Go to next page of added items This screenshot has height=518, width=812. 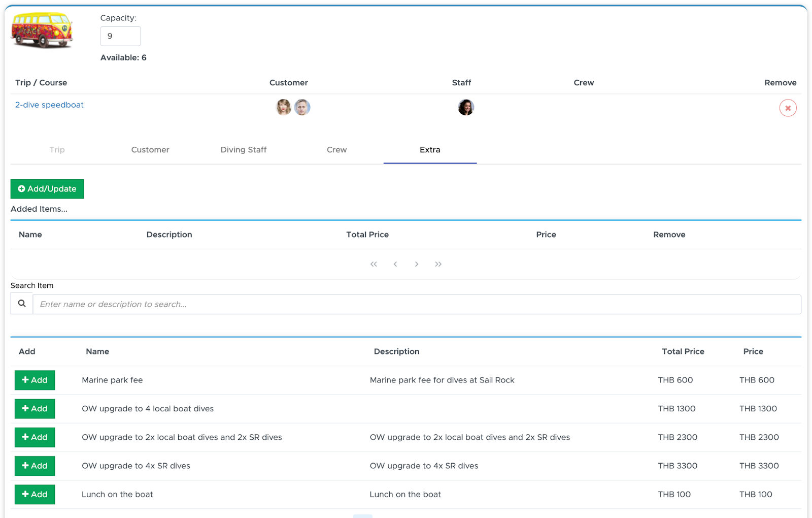pos(417,264)
